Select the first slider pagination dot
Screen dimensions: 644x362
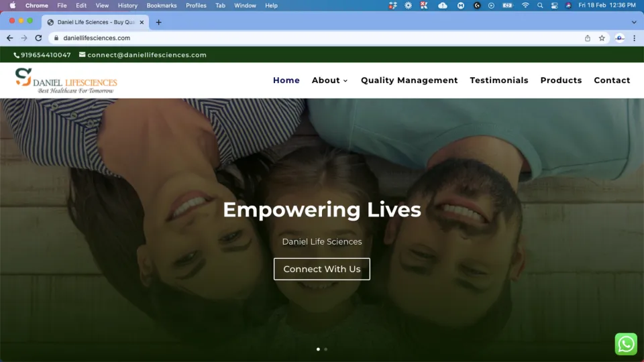point(318,349)
